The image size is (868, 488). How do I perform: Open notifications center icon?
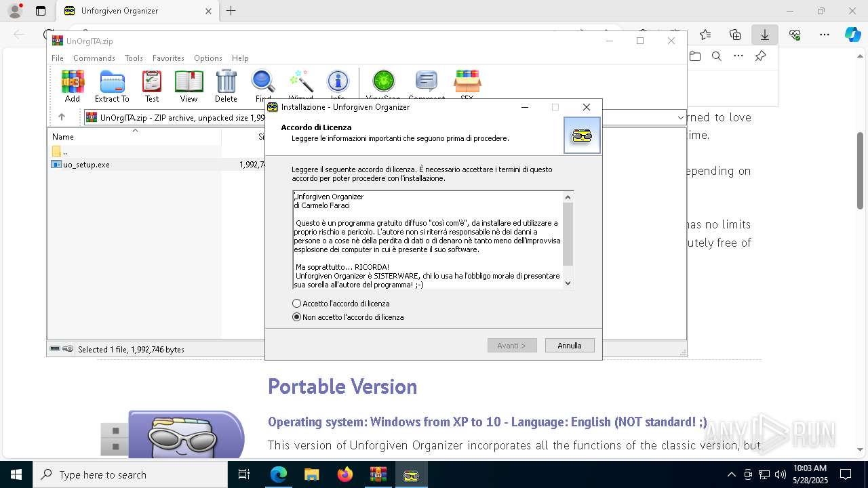[x=846, y=474]
